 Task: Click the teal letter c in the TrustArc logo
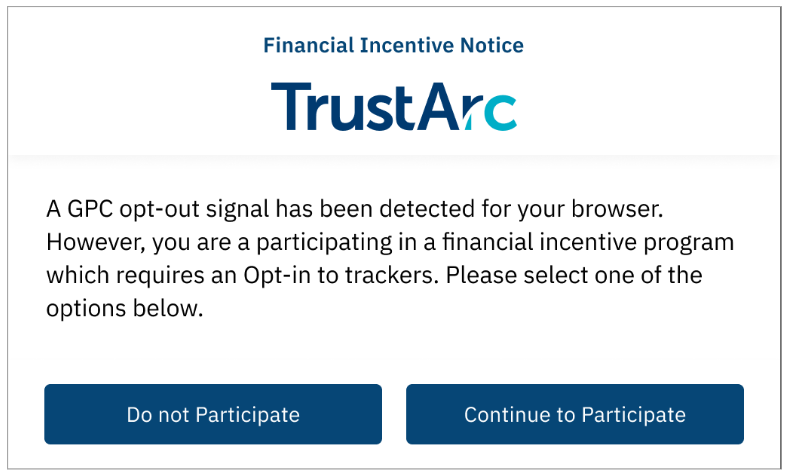(x=500, y=112)
